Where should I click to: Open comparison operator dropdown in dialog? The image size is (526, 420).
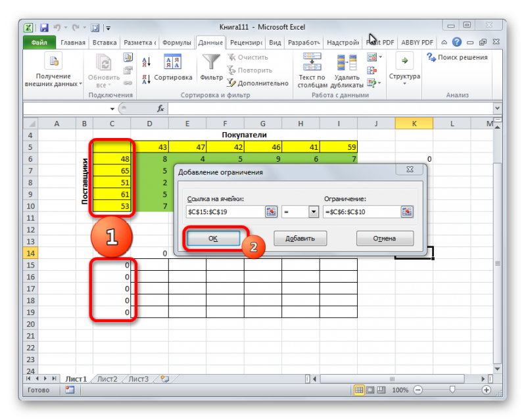click(314, 212)
